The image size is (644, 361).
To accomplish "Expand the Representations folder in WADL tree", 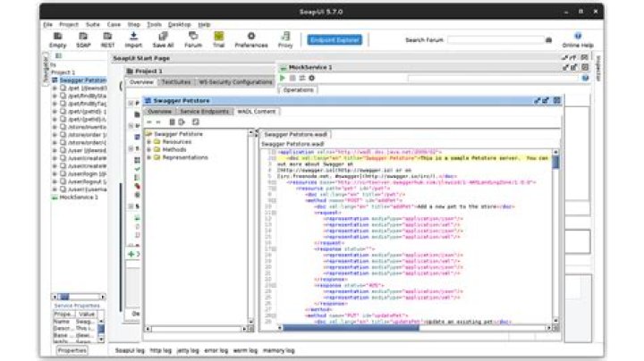I will click(x=148, y=157).
